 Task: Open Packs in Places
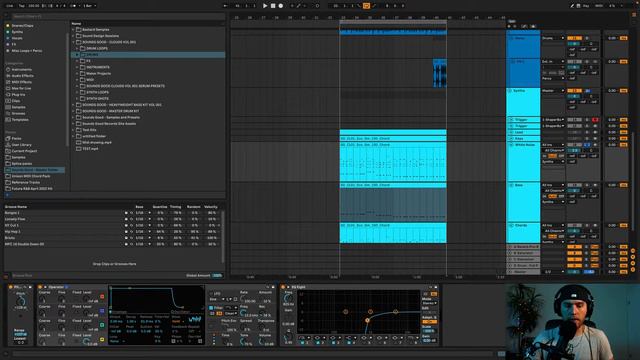point(16,138)
